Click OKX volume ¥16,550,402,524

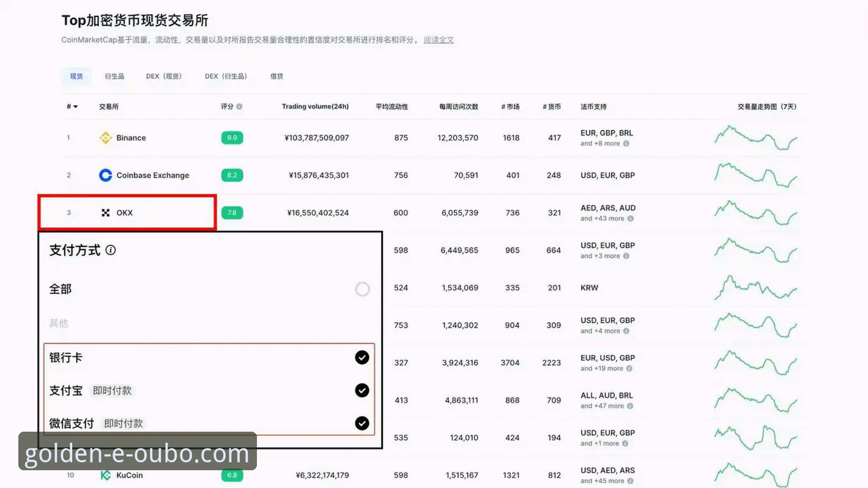click(318, 212)
